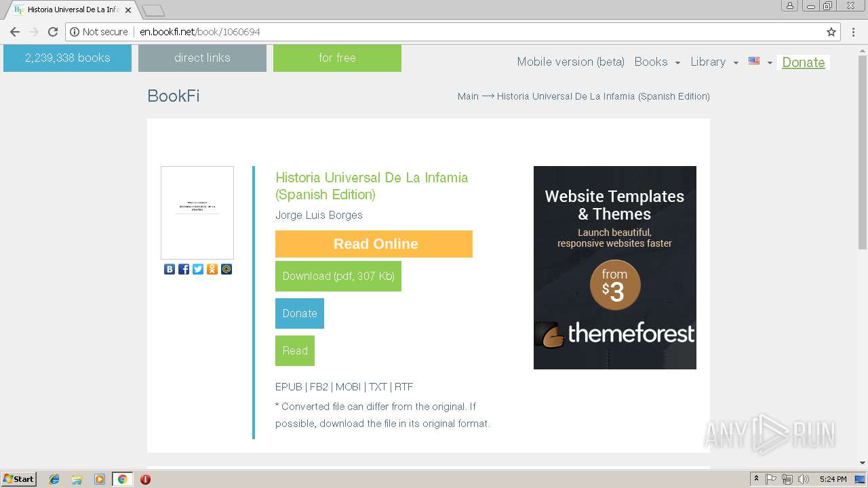
Task: Convert book to RTF format
Action: coord(403,387)
